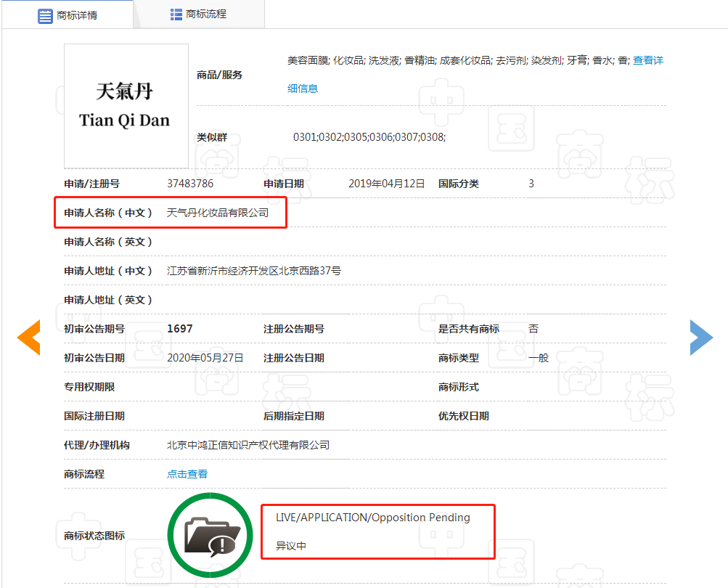This screenshot has height=588, width=728.
Task: Click applicant name 天气丹化妆品有限公司
Action: point(218,213)
